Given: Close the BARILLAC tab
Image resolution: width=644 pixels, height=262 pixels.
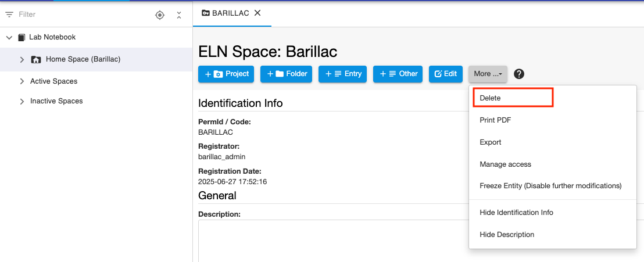Looking at the screenshot, I should pos(257,13).
